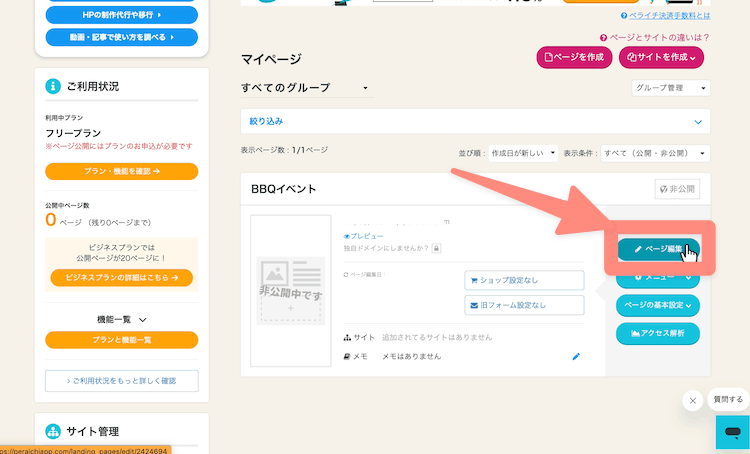Click the サイト管理 sitemap icon

coord(53,431)
